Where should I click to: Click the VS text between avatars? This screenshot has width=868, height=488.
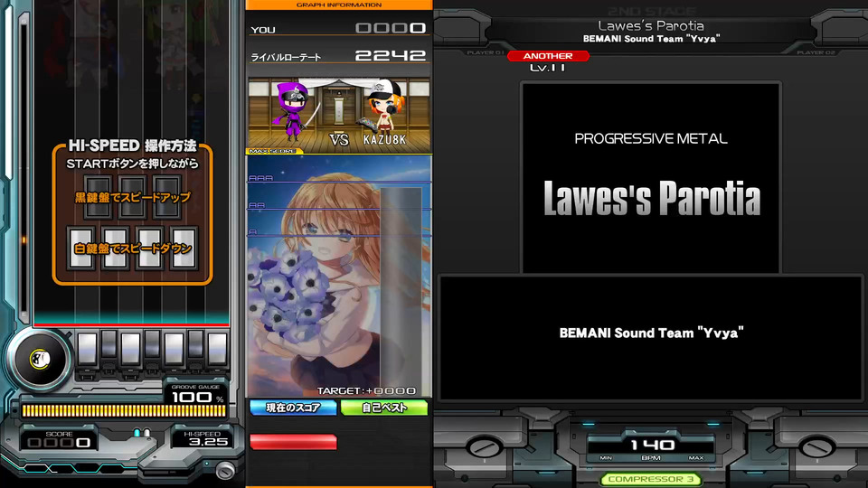pos(339,140)
